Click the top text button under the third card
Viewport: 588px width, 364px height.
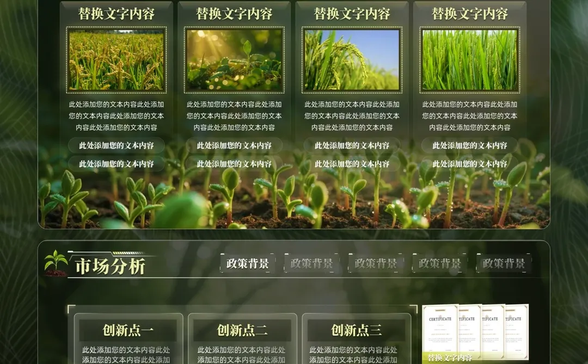[352, 145]
